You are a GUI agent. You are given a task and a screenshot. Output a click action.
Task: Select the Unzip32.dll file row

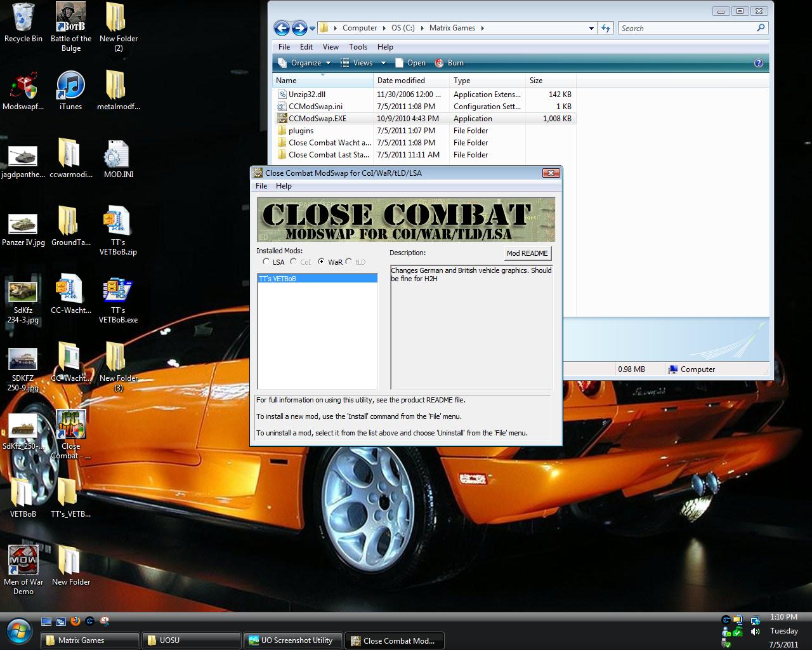click(x=424, y=95)
